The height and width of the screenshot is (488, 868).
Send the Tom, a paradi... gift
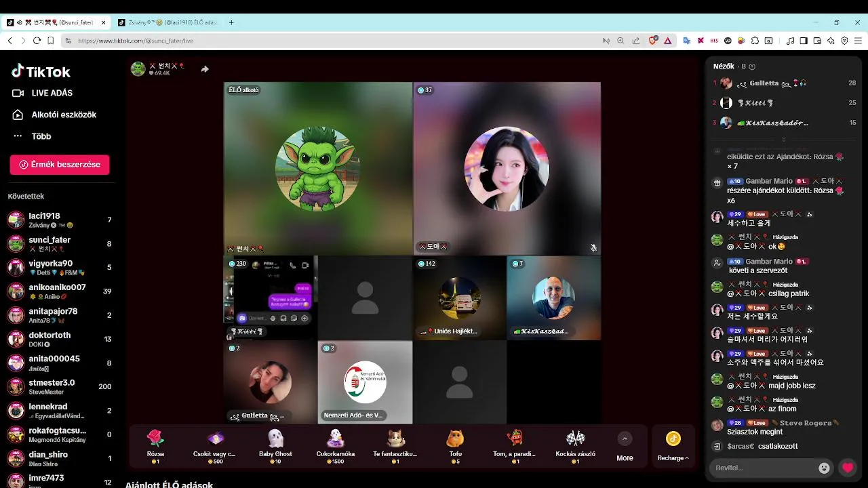515,446
